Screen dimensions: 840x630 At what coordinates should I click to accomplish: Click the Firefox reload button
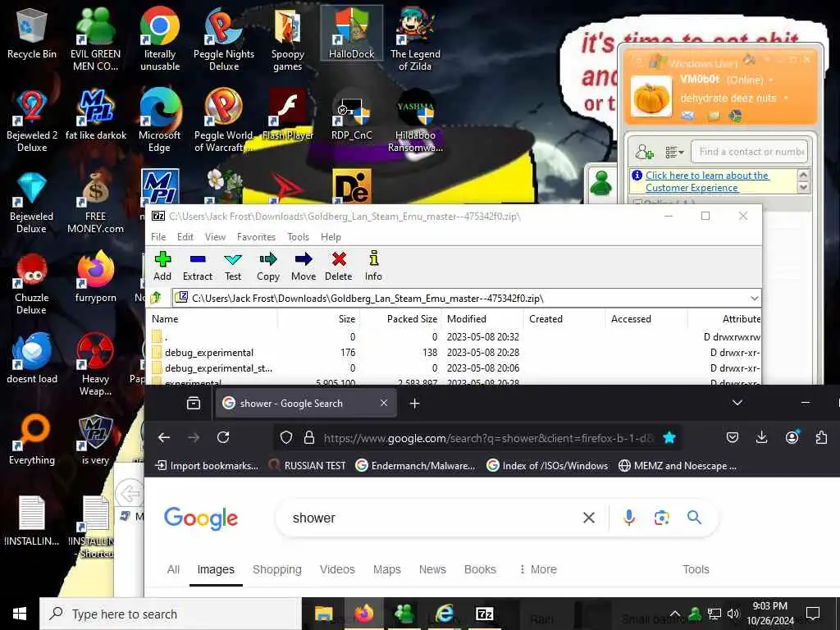223,438
